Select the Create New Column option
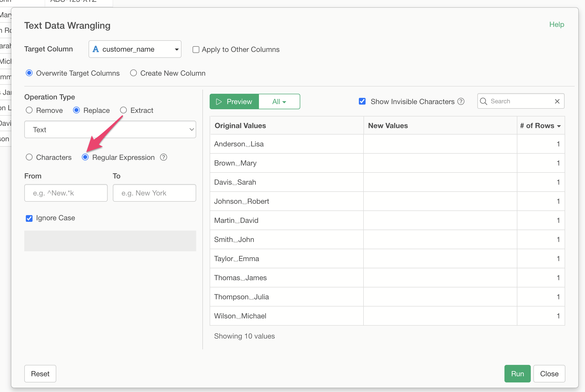 coord(133,73)
